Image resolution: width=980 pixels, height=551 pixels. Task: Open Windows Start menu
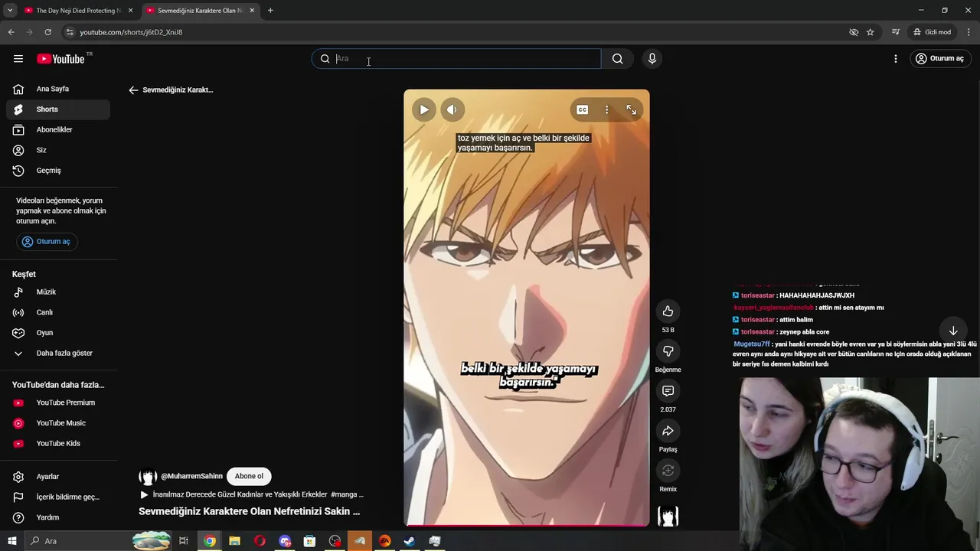12,541
